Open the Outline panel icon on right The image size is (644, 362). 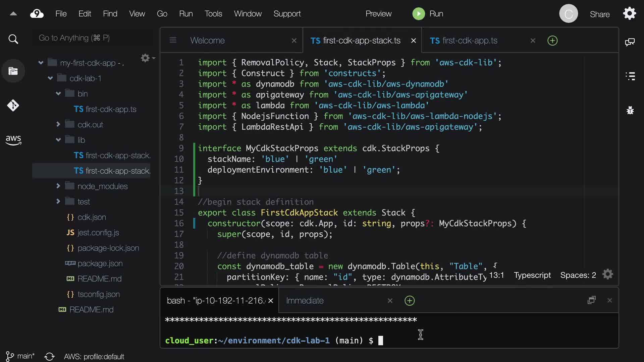point(630,76)
